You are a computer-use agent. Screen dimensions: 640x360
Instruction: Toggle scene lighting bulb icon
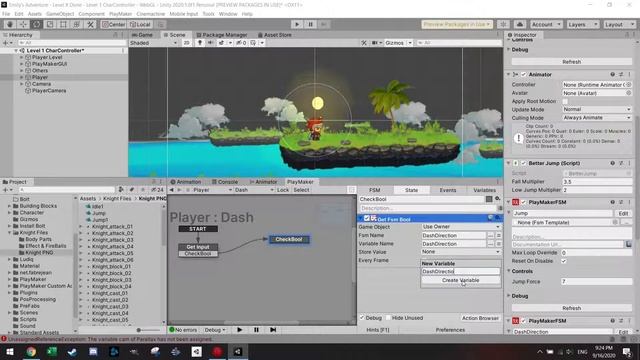tap(200, 42)
